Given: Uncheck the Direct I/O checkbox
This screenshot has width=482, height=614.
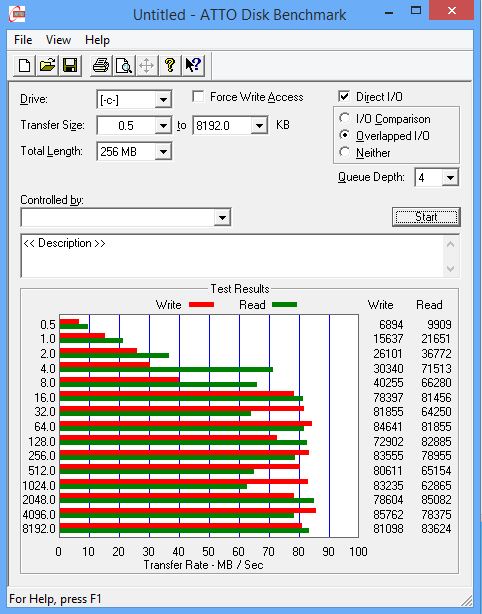Looking at the screenshot, I should pyautogui.click(x=344, y=96).
